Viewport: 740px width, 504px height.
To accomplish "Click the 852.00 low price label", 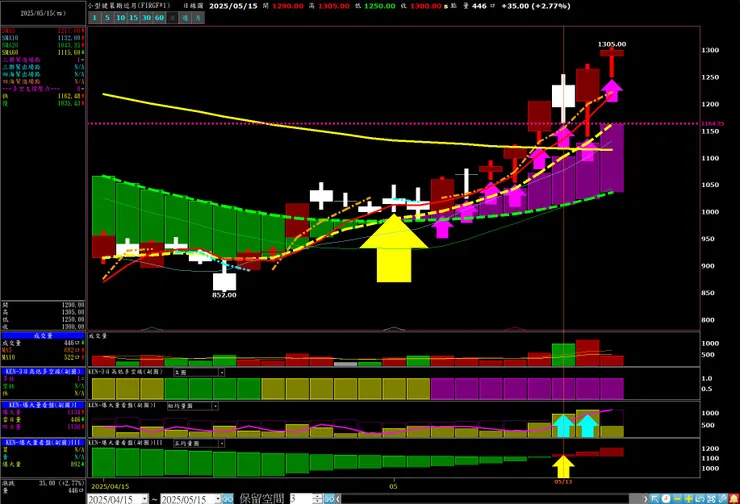I will click(224, 295).
